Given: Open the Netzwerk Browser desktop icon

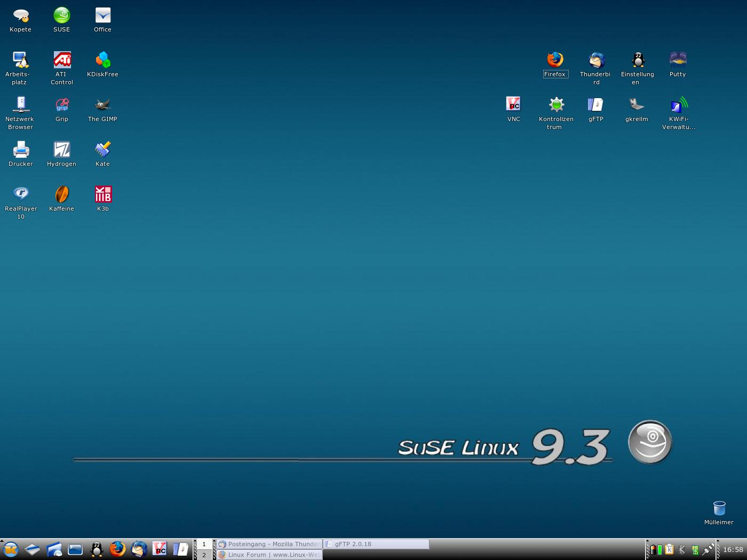Looking at the screenshot, I should point(20,113).
